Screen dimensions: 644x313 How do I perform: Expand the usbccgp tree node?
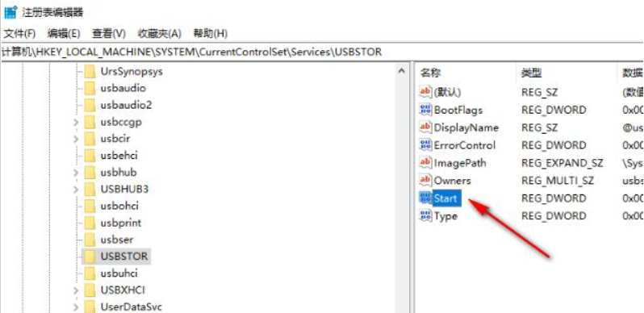pos(76,123)
